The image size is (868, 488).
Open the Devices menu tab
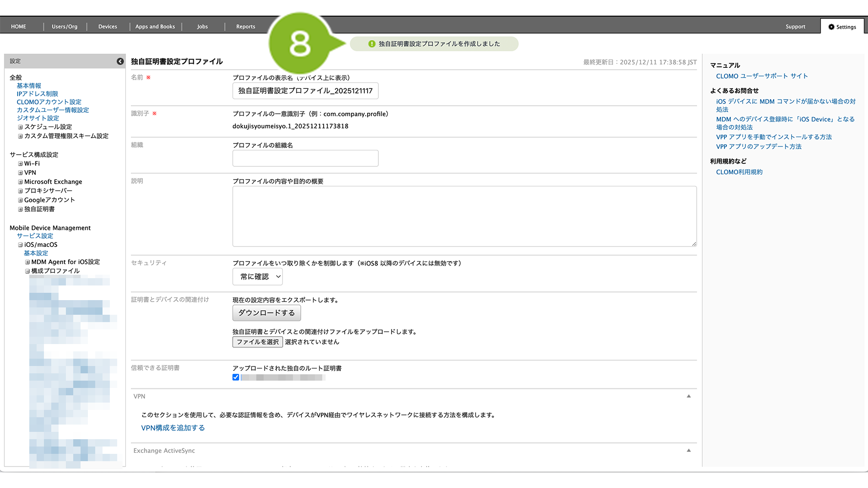tap(107, 27)
